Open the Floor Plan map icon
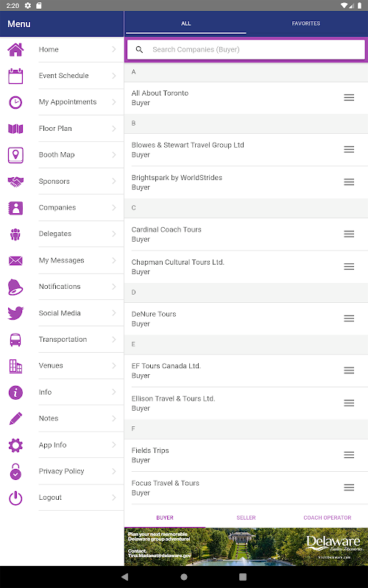 click(x=15, y=129)
